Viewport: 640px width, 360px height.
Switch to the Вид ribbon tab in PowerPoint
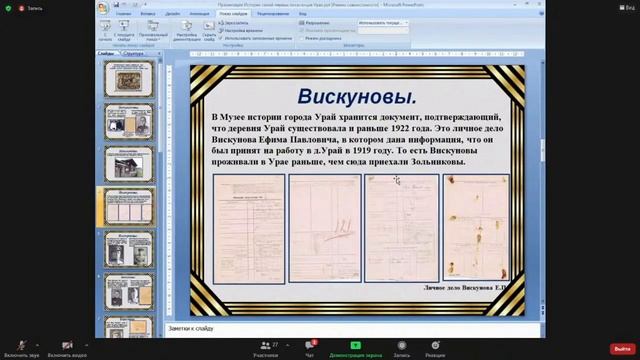pyautogui.click(x=302, y=13)
